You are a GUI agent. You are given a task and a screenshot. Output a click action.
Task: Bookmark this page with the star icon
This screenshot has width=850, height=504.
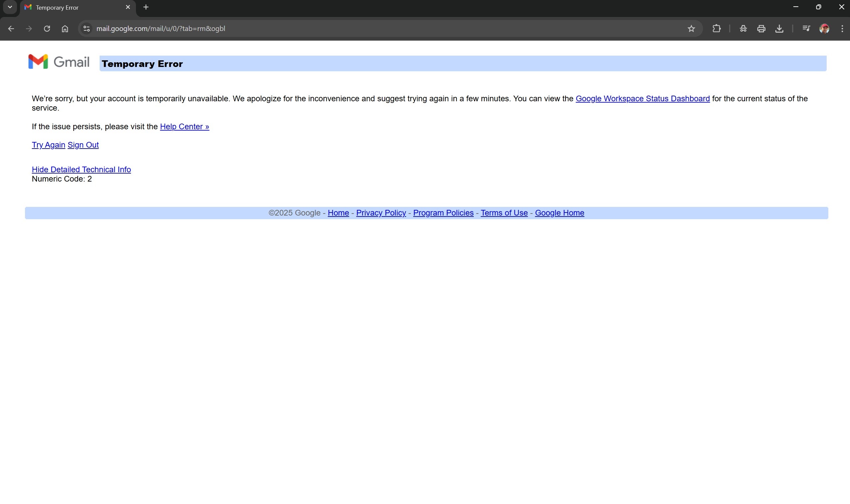[691, 29]
